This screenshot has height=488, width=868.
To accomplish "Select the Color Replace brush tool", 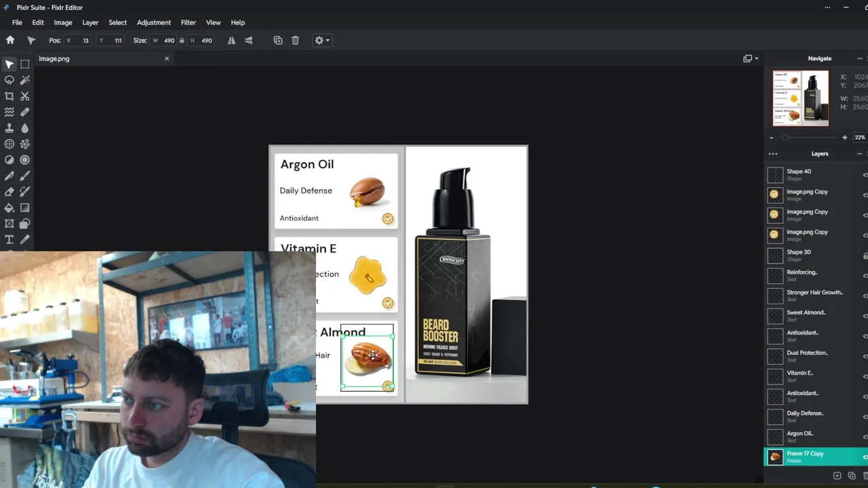I will (x=25, y=192).
